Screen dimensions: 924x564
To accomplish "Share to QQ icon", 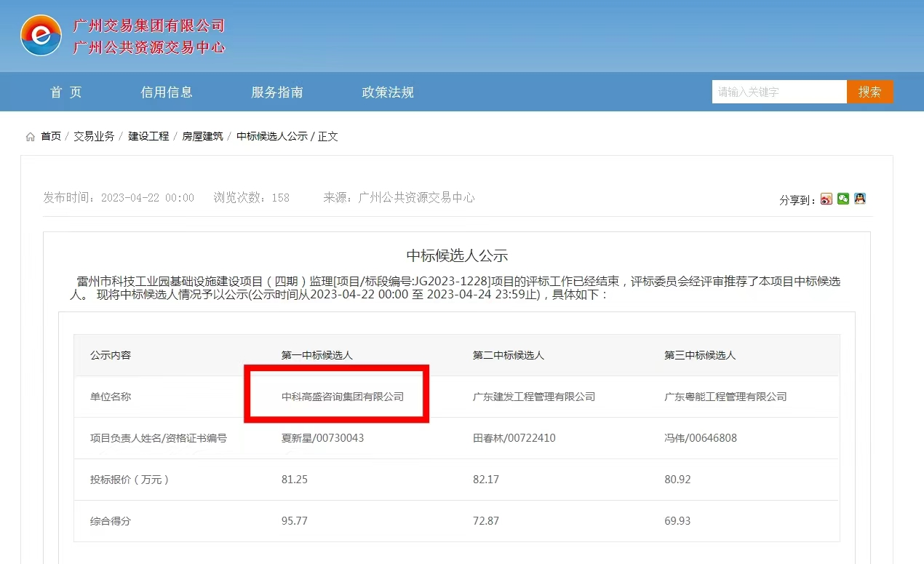I will [x=860, y=199].
